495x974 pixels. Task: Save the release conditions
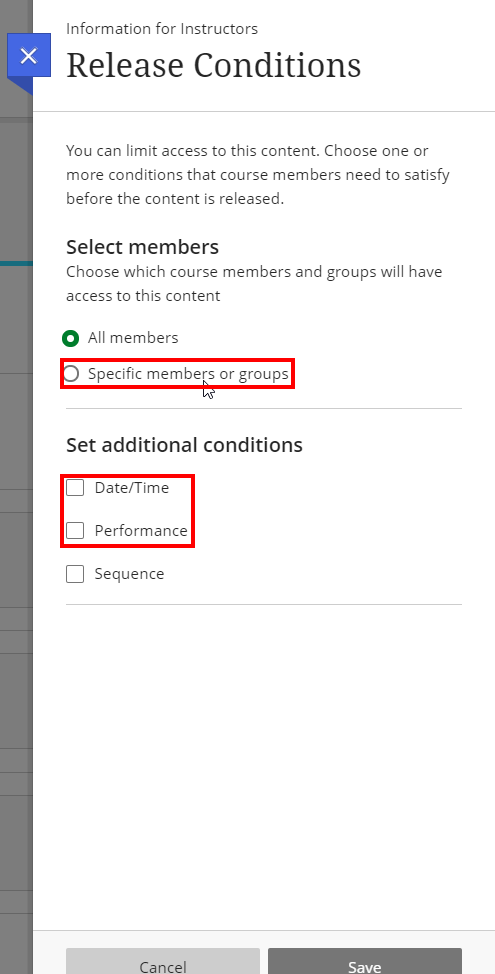pyautogui.click(x=365, y=961)
